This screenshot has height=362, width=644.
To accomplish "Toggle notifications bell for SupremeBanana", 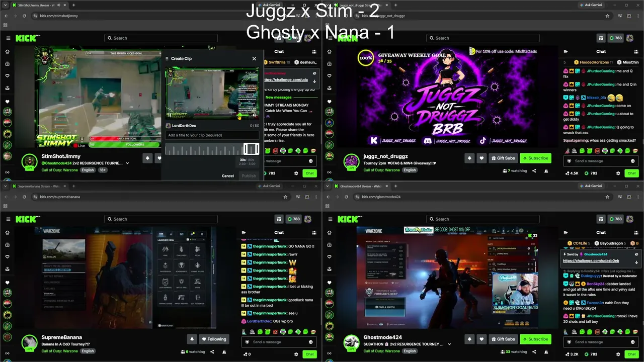I will (192, 339).
